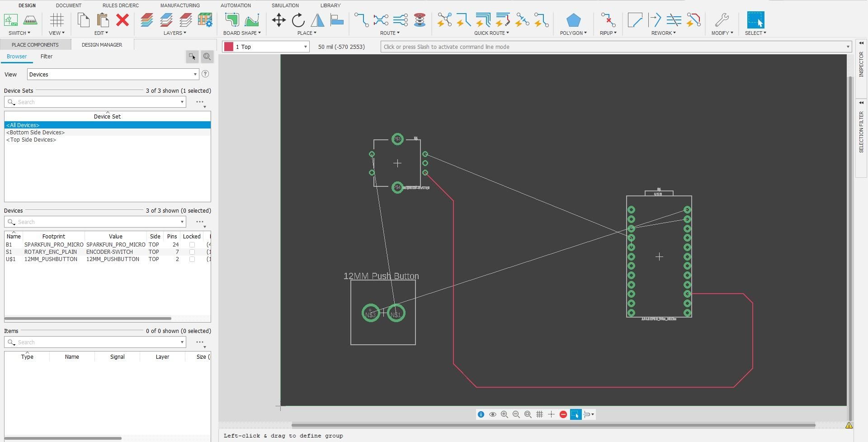Activate the Ripup tool
The image size is (868, 442).
pos(608,20)
